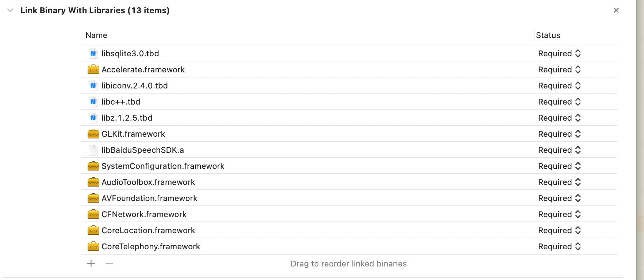The height and width of the screenshot is (280, 644).
Task: Click the CoreTelephony.framework toolbox icon
Action: tap(93, 246)
